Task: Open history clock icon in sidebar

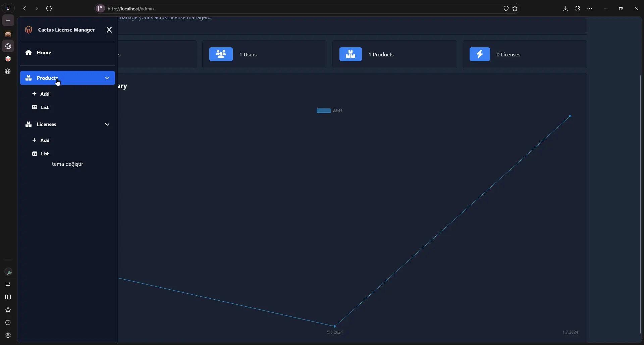Action: (x=8, y=323)
